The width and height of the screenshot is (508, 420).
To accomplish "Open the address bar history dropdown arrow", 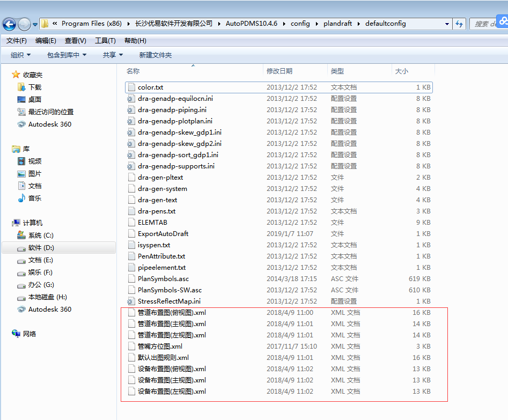I will 447,24.
